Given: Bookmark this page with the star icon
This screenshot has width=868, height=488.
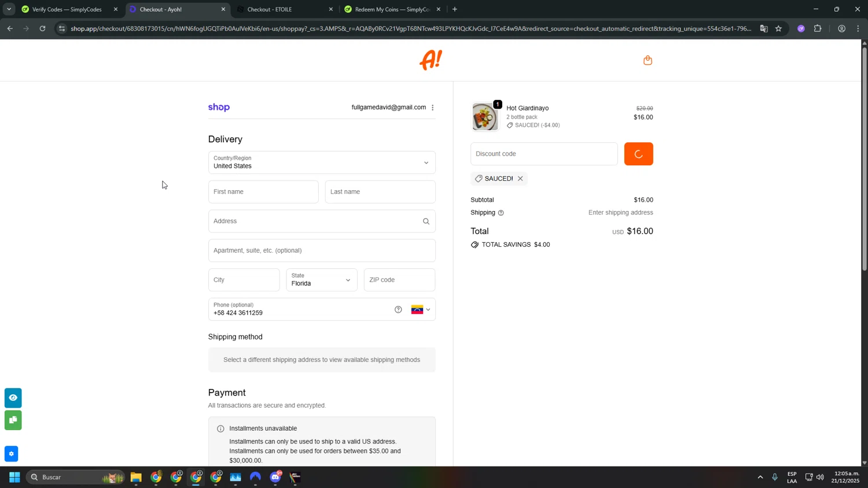Looking at the screenshot, I should pyautogui.click(x=779, y=28).
